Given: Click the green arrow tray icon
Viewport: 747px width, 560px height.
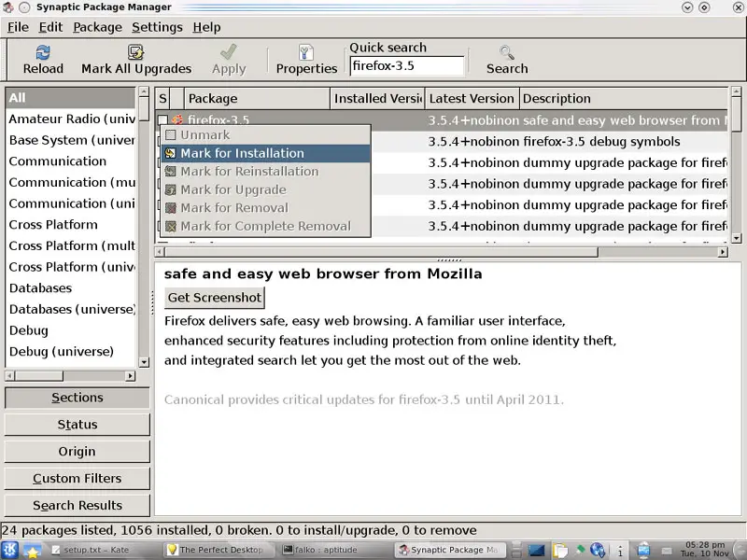Looking at the screenshot, I should click(580, 550).
